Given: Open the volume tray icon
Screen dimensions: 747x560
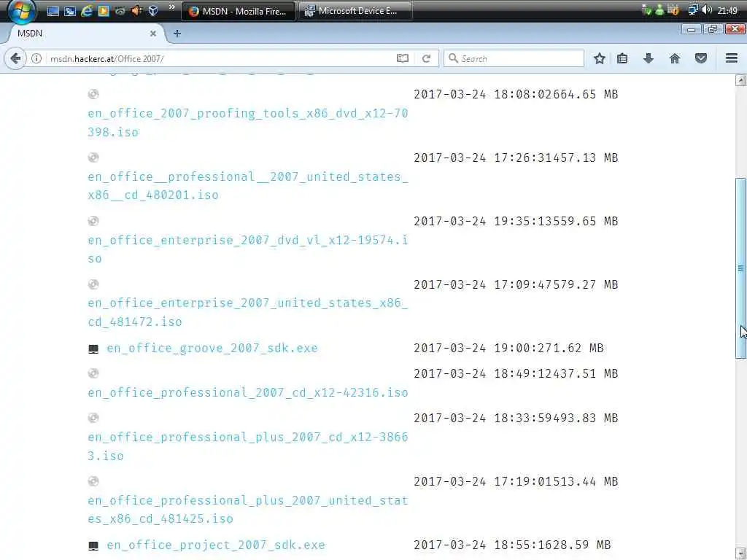Looking at the screenshot, I should click(707, 10).
